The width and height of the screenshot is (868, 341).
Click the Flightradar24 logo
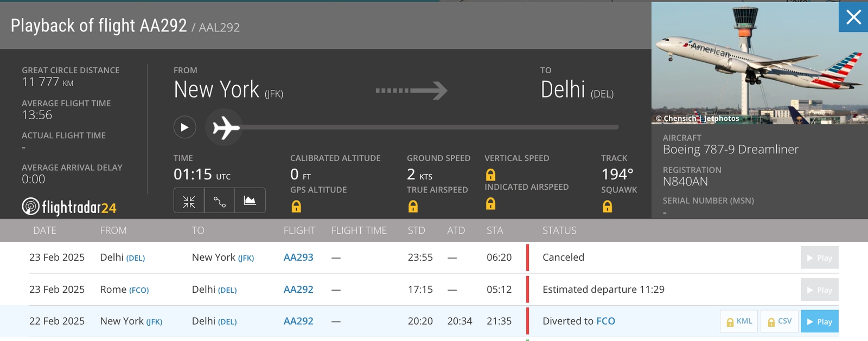[x=69, y=207]
